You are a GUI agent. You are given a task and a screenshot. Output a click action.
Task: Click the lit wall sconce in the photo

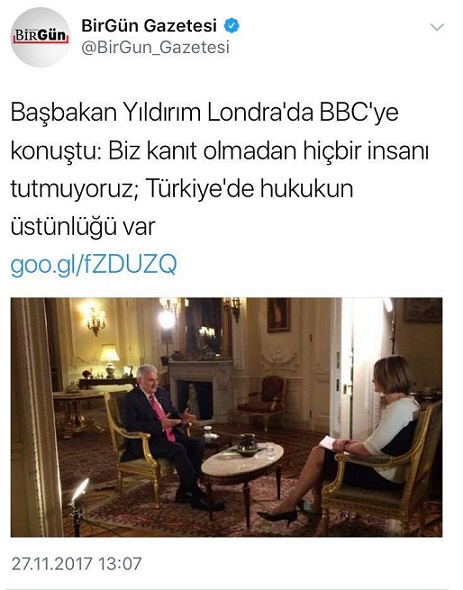tap(96, 319)
